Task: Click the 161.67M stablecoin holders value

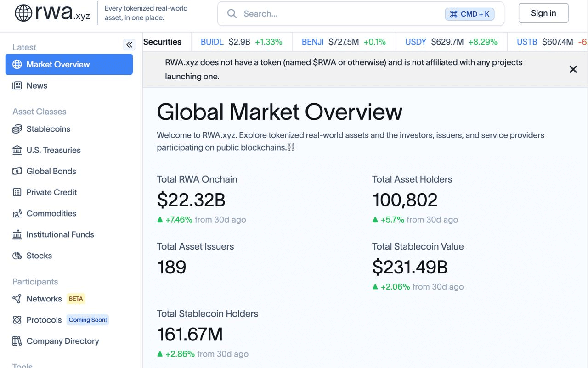Action: tap(190, 335)
